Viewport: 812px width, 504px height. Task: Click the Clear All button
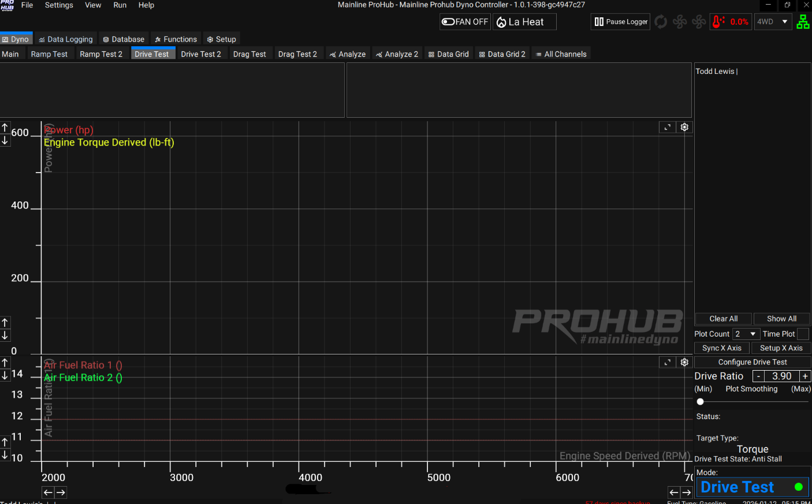click(x=724, y=319)
